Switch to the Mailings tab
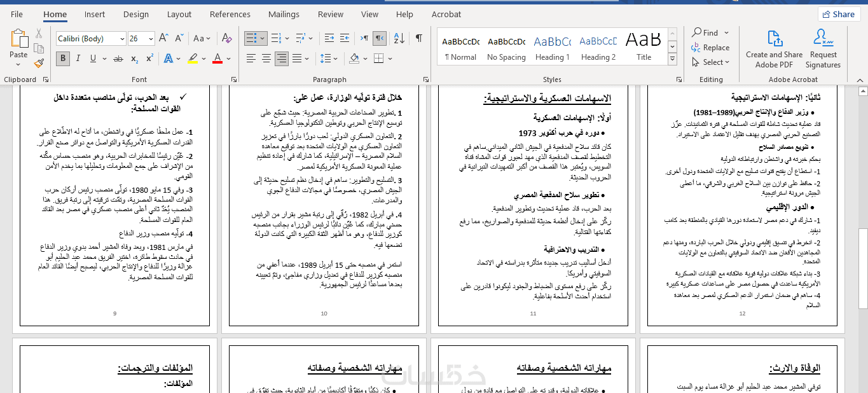Image resolution: width=868 pixels, height=393 pixels. 284,14
